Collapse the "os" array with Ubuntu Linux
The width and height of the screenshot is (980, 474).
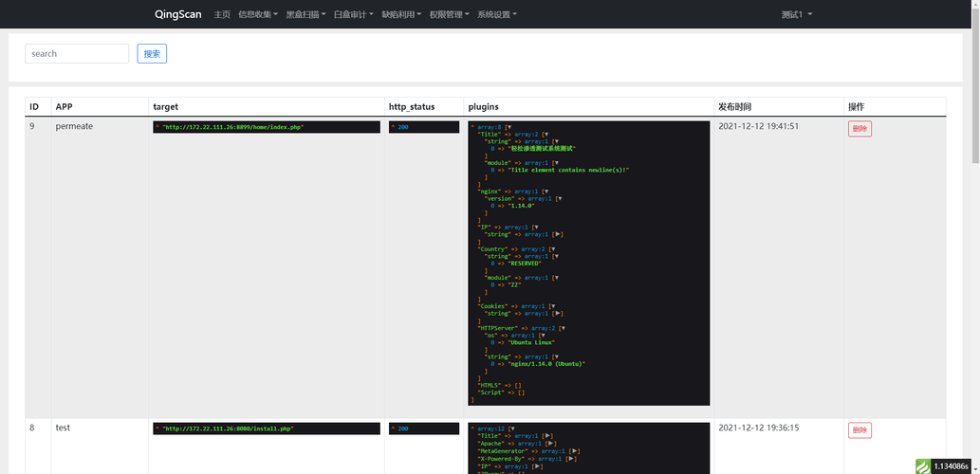[542, 335]
